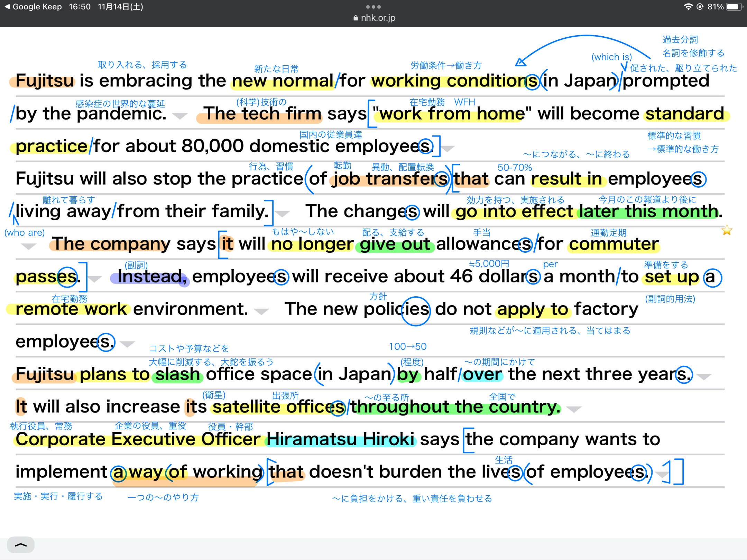Image resolution: width=747 pixels, height=560 pixels.
Task: Select the highlighted phrase "no longer"
Action: click(x=312, y=244)
